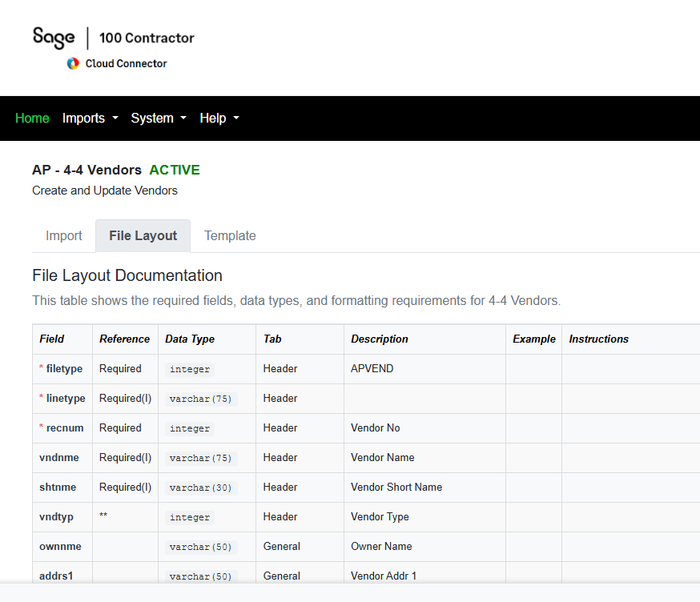Click the varchar(30) data type for shtnme
Screen dimensions: 700x602
click(200, 488)
